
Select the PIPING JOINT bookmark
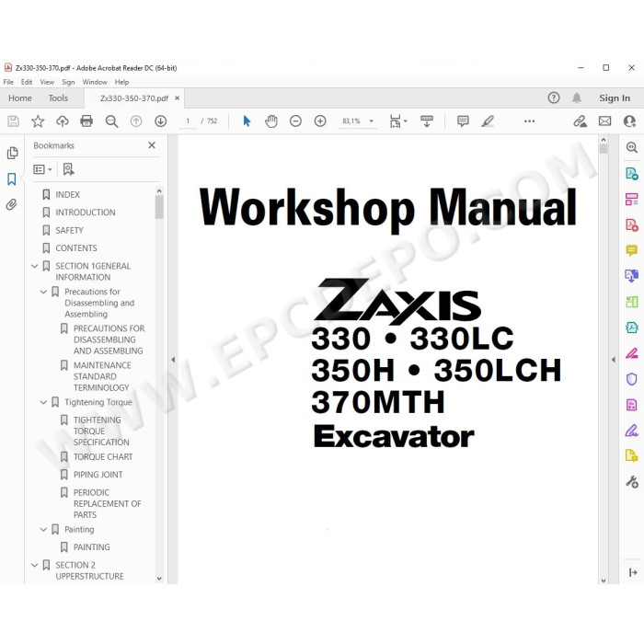click(x=98, y=475)
